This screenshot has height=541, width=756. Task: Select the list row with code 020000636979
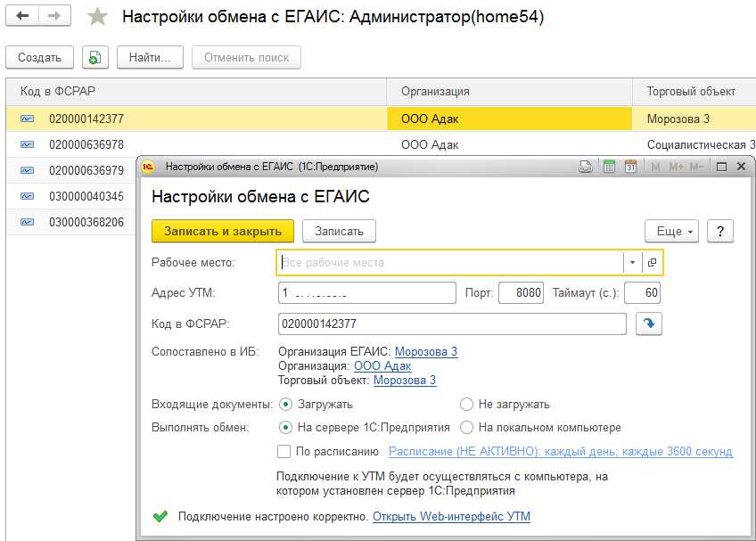[71, 170]
